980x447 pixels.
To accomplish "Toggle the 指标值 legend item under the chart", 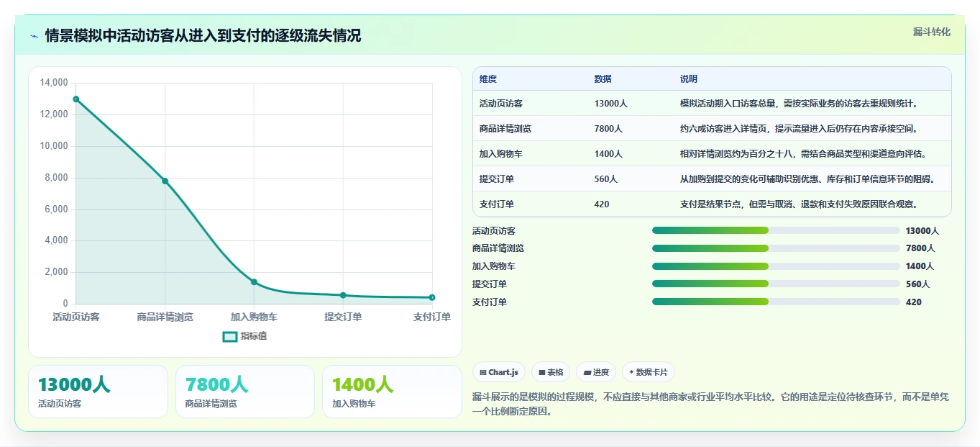I will tap(244, 336).
